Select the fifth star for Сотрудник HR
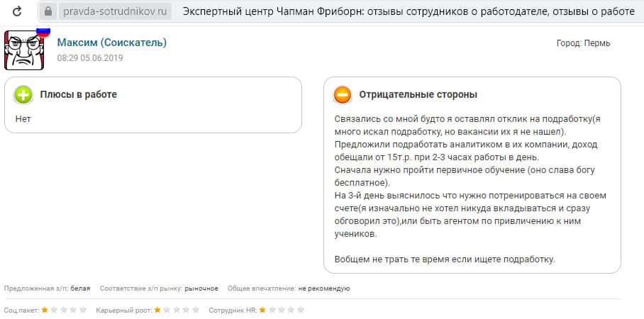Image resolution: width=644 pixels, height=319 pixels. (x=301, y=310)
